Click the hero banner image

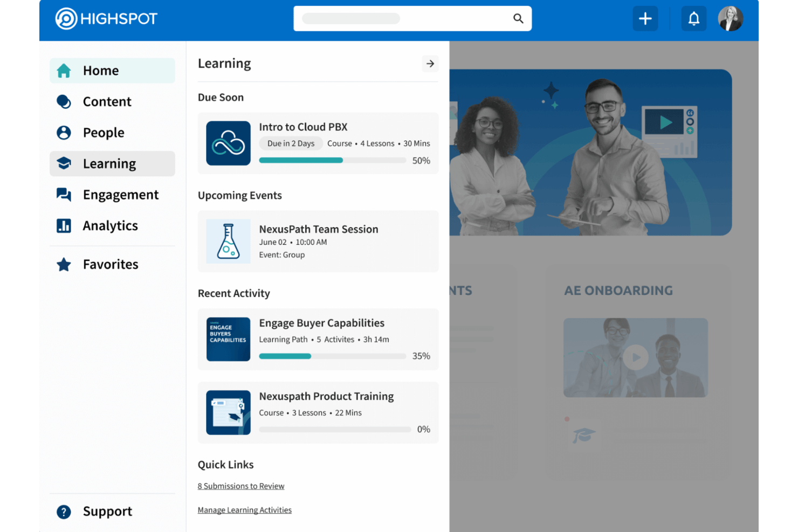(x=590, y=152)
